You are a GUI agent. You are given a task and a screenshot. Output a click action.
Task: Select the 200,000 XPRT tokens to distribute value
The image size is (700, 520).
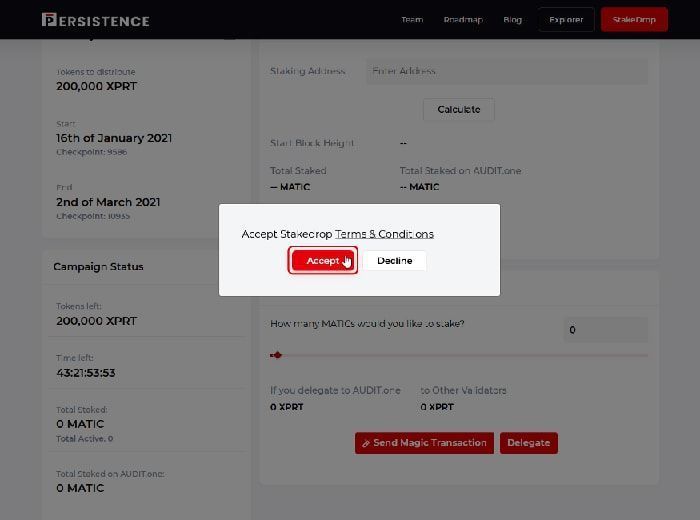[x=96, y=86]
